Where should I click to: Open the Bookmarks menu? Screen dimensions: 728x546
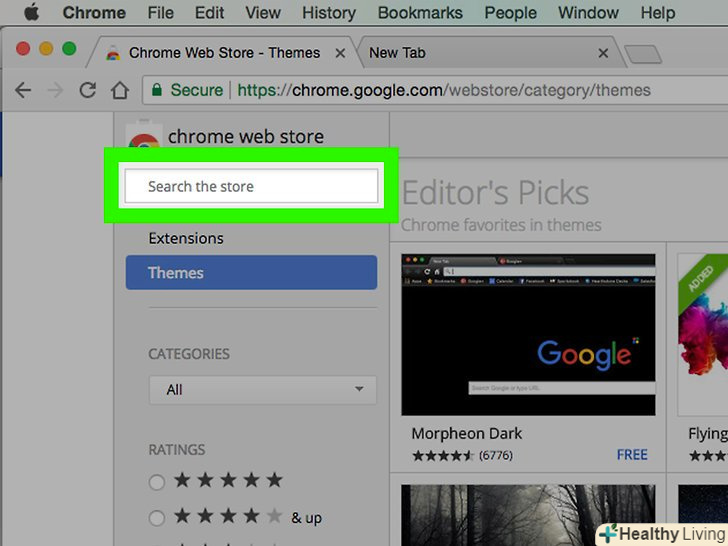(420, 13)
